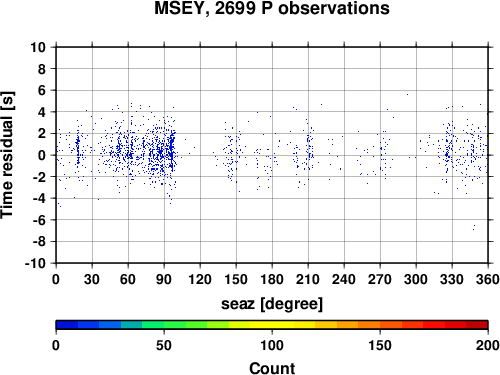This screenshot has width=500, height=375.
Task: Click the seaz [degree] axis label
Action: [272, 304]
